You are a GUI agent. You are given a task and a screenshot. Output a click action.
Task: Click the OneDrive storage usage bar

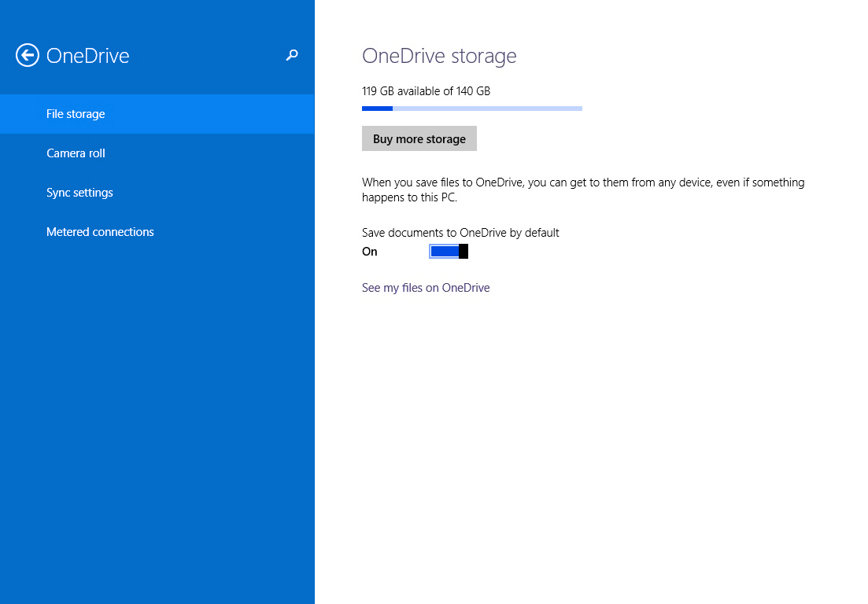pos(471,109)
